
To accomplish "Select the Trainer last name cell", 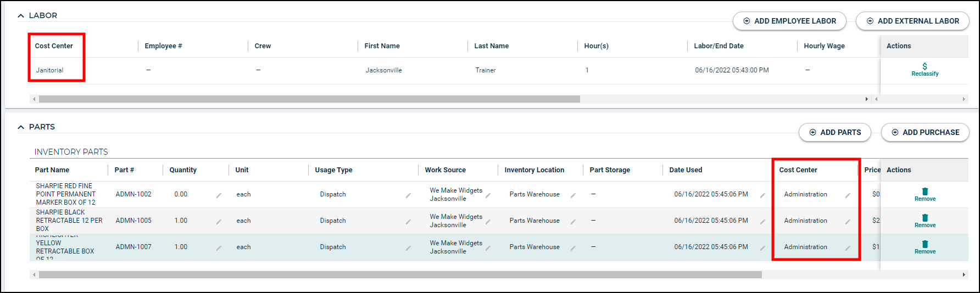I will (x=486, y=70).
